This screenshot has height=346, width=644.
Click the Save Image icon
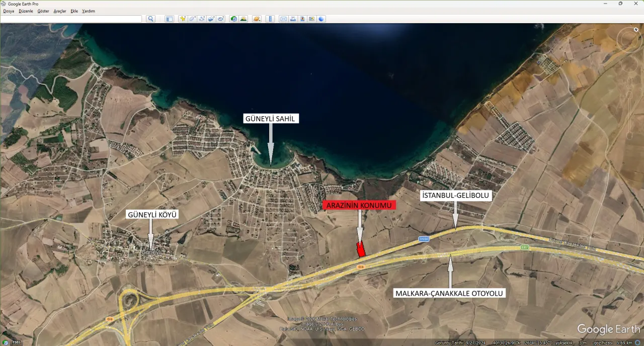(302, 19)
